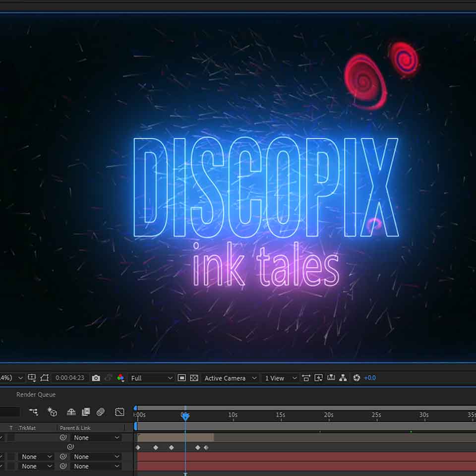
Task: Click the Parent & Link column header
Action: tap(75, 428)
